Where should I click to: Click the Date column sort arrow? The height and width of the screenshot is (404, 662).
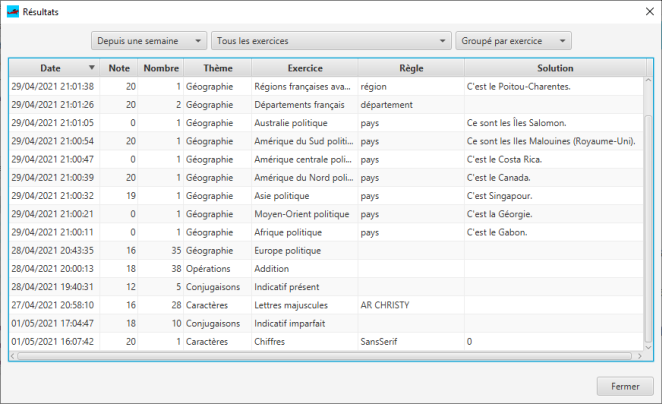92,68
